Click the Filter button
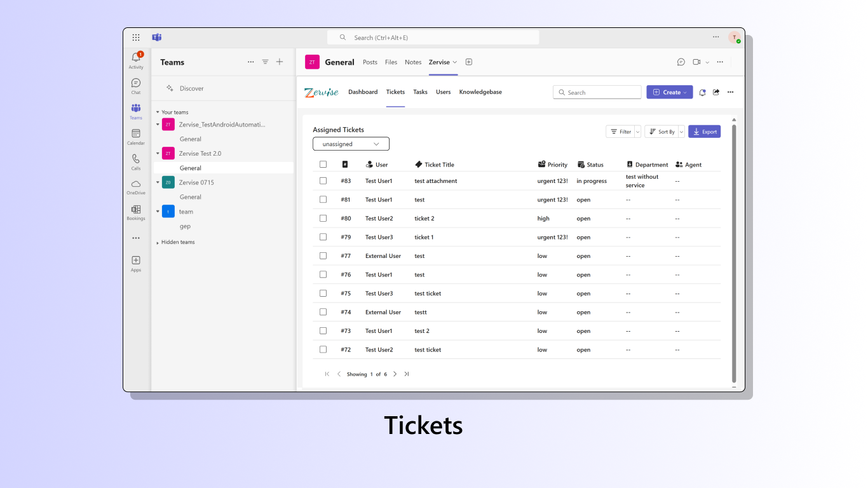 (x=621, y=132)
